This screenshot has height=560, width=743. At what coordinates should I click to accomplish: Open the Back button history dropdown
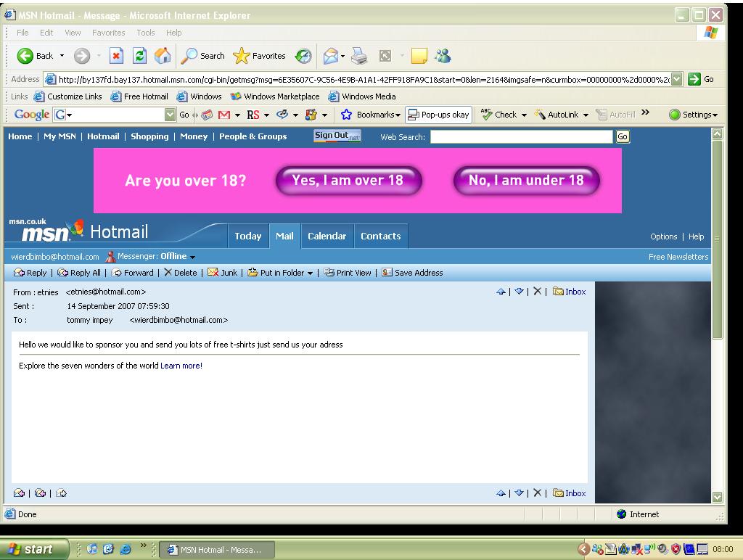point(62,56)
